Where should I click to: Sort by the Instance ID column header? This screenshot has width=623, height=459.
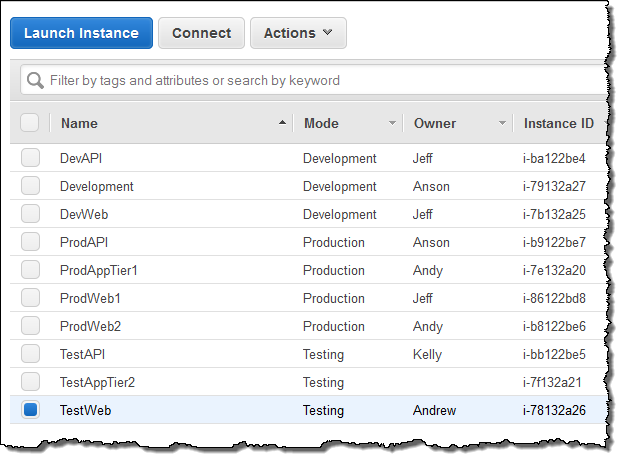[558, 124]
